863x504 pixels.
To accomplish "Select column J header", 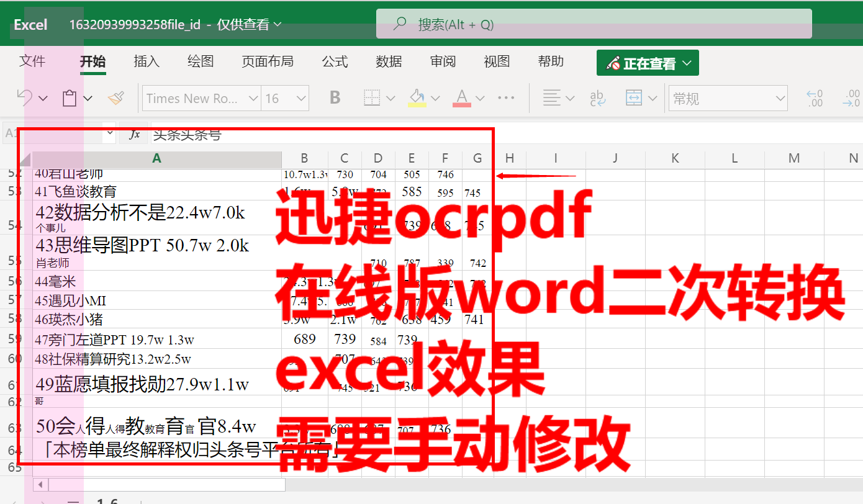I will click(x=615, y=159).
